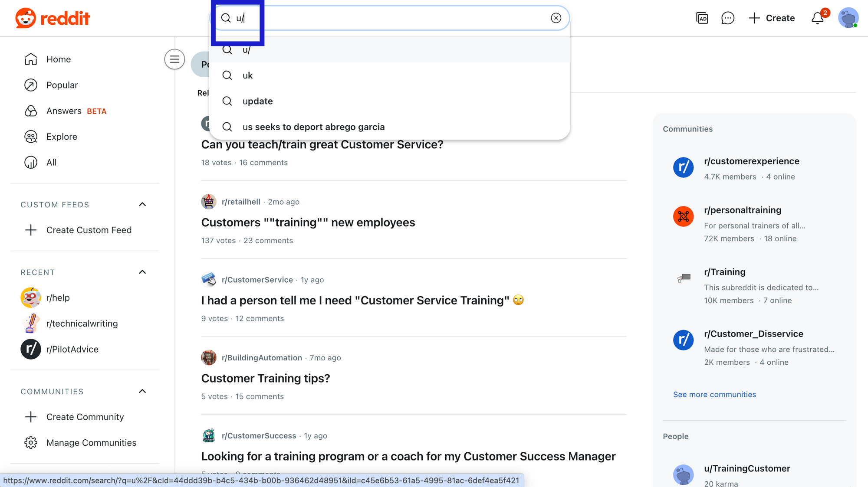Collapse the sidebar with the hamburger icon

coord(174,59)
